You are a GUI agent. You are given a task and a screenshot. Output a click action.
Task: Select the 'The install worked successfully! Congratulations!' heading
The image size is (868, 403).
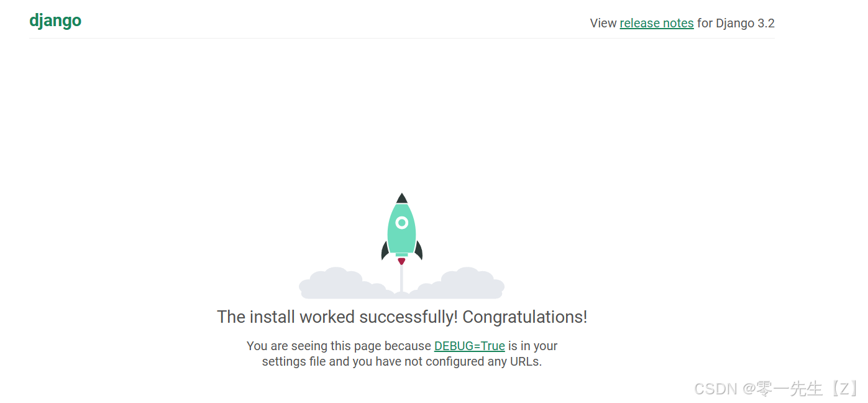pos(402,317)
